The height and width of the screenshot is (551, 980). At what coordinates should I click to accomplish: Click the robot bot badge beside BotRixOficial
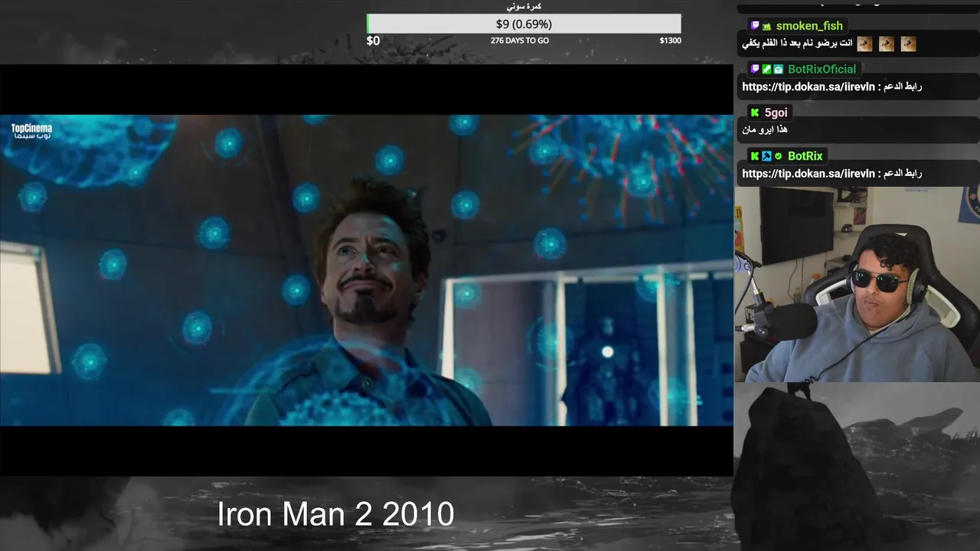[778, 69]
